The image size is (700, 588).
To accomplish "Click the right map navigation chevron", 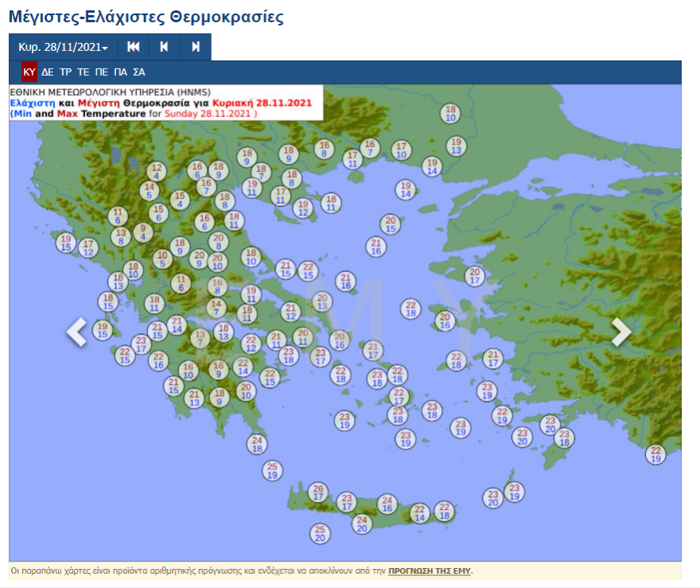I will (x=620, y=333).
